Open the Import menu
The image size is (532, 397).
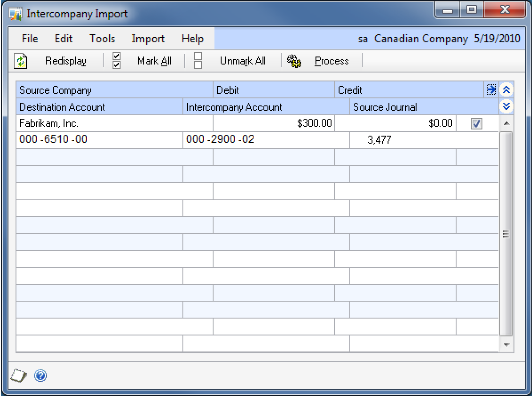tap(148, 39)
